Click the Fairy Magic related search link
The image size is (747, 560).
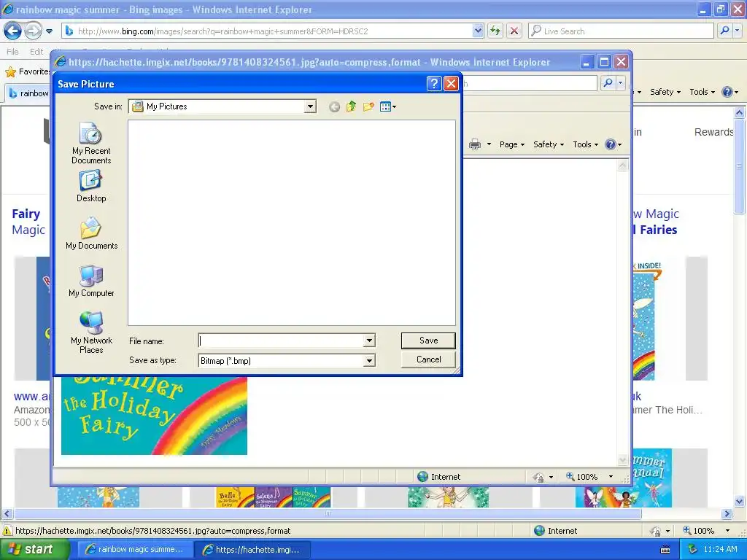point(28,222)
